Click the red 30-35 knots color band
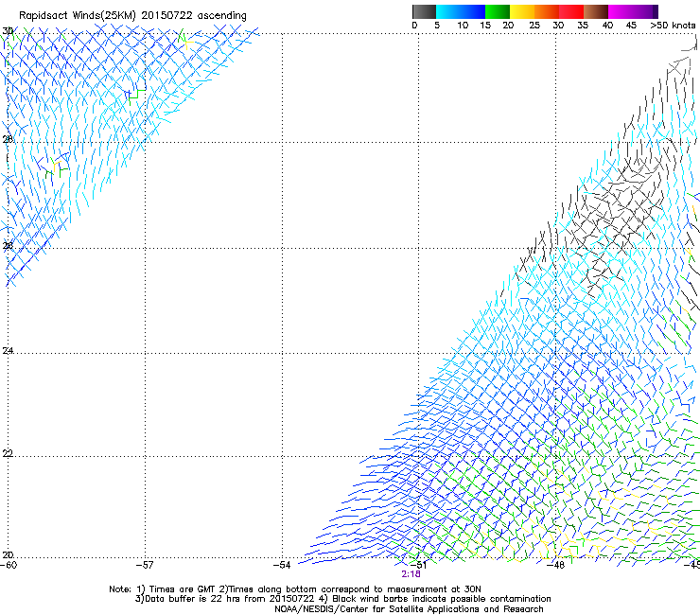Screen dimensions: 700x615 pos(571,11)
